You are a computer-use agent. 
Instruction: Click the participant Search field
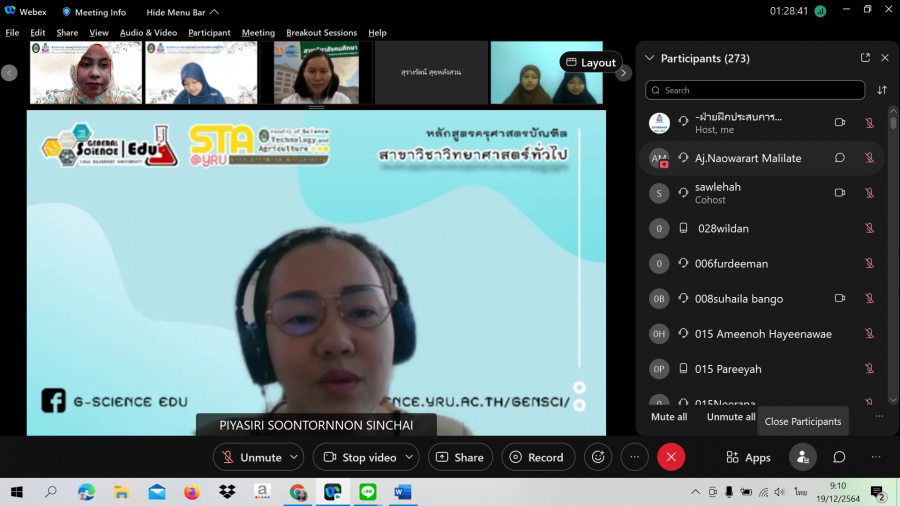coord(755,90)
